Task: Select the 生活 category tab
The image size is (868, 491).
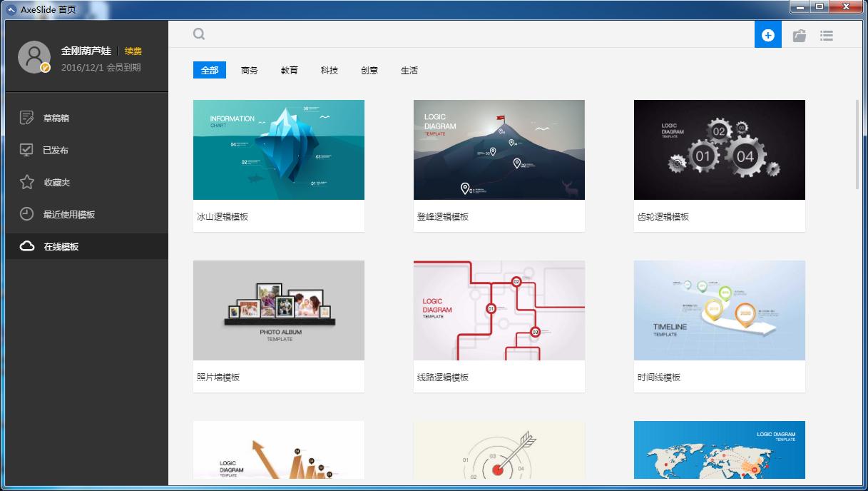Action: pos(409,71)
